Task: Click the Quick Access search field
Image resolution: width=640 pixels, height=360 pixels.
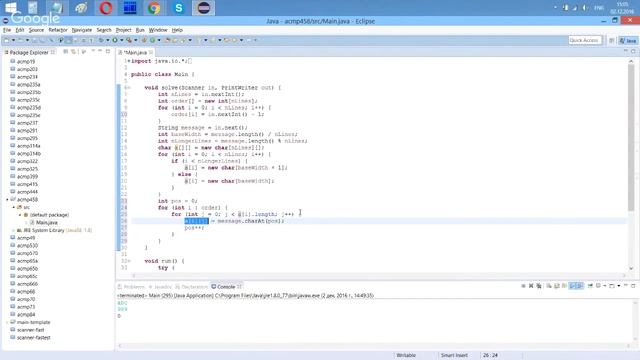Action: pyautogui.click(x=584, y=40)
